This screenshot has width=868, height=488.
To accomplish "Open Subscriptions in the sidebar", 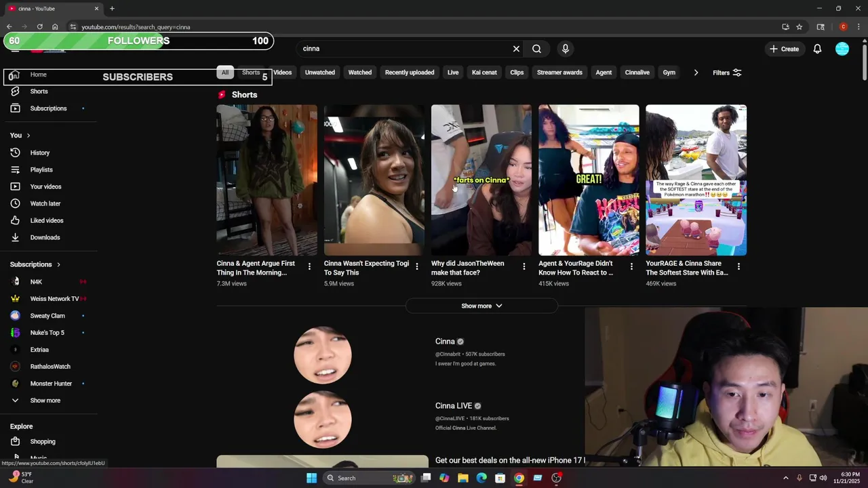I will (x=49, y=108).
